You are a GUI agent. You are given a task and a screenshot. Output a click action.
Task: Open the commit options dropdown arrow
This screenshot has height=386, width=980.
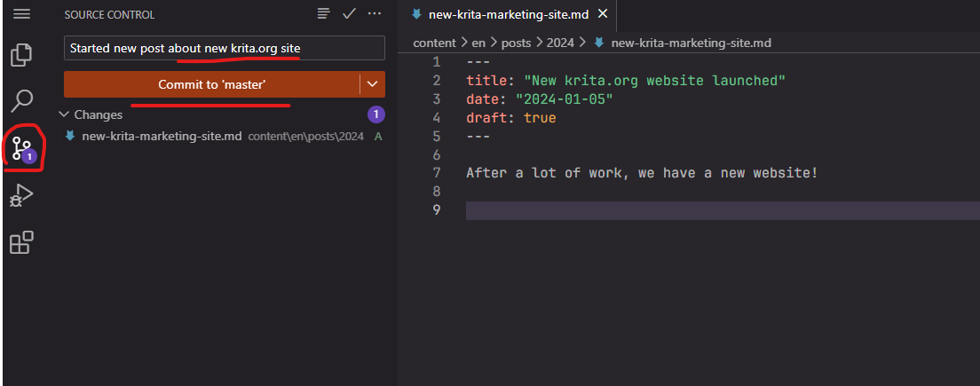pos(372,84)
